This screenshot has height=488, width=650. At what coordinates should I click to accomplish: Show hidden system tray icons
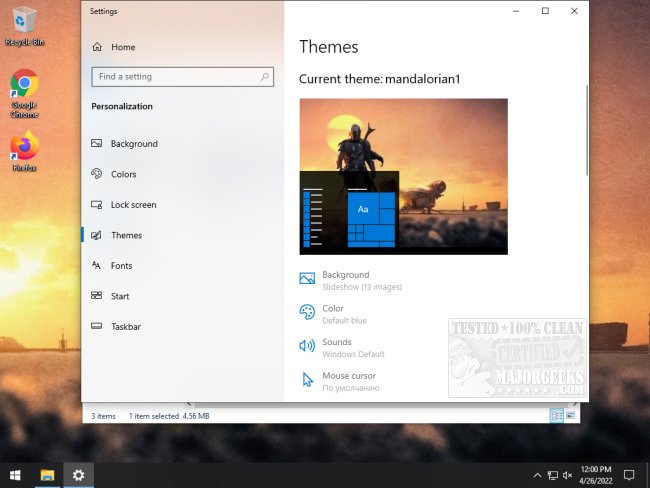(537, 475)
